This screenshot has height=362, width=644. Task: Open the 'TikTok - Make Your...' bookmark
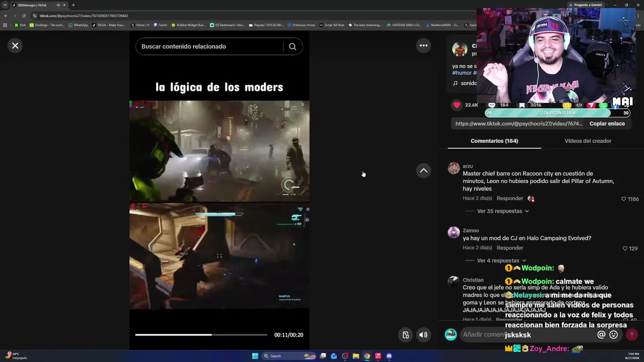(109, 25)
